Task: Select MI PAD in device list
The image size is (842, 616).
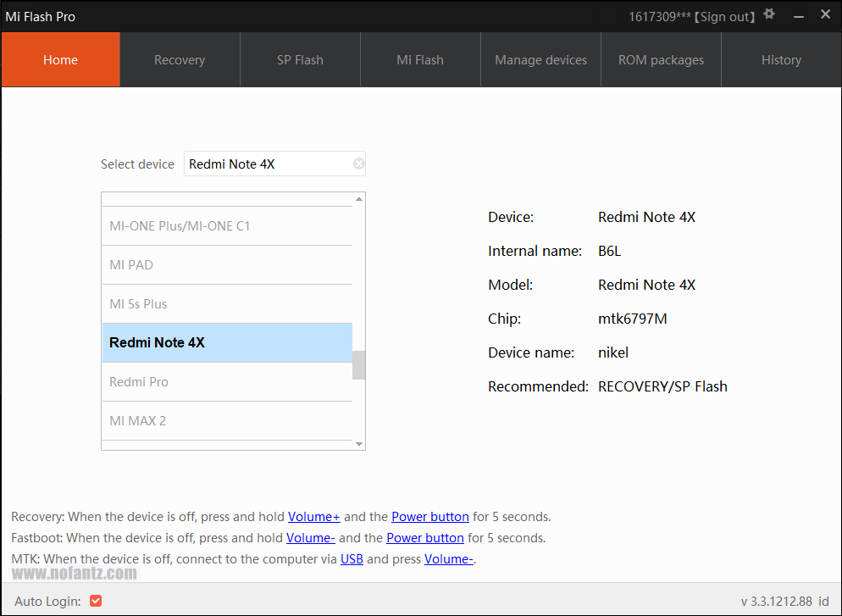Action: point(227,264)
